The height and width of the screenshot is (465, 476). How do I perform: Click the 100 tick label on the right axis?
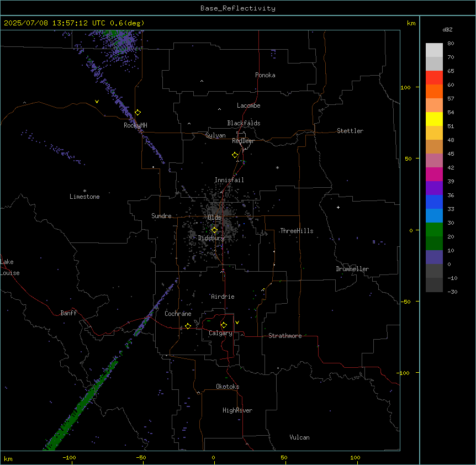405,88
